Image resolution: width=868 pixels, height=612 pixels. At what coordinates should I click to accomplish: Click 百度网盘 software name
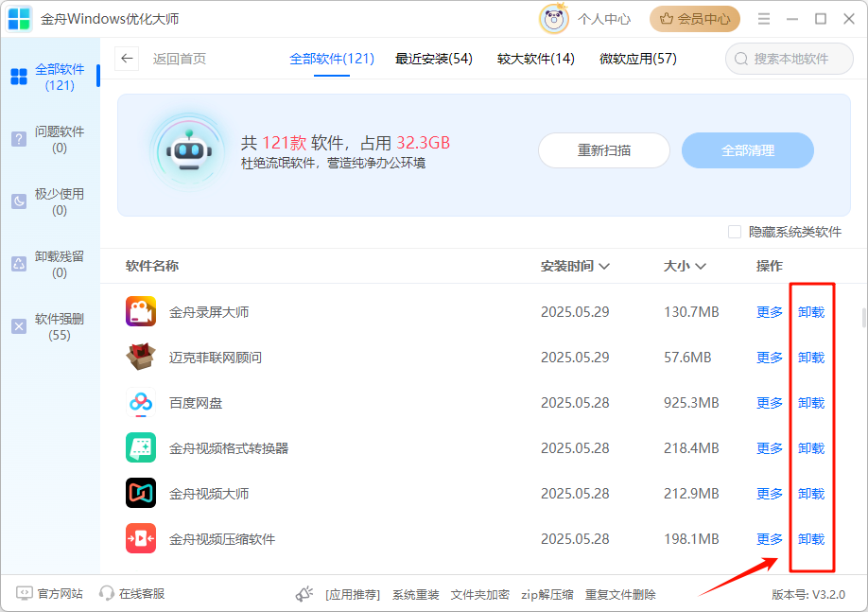(x=196, y=403)
